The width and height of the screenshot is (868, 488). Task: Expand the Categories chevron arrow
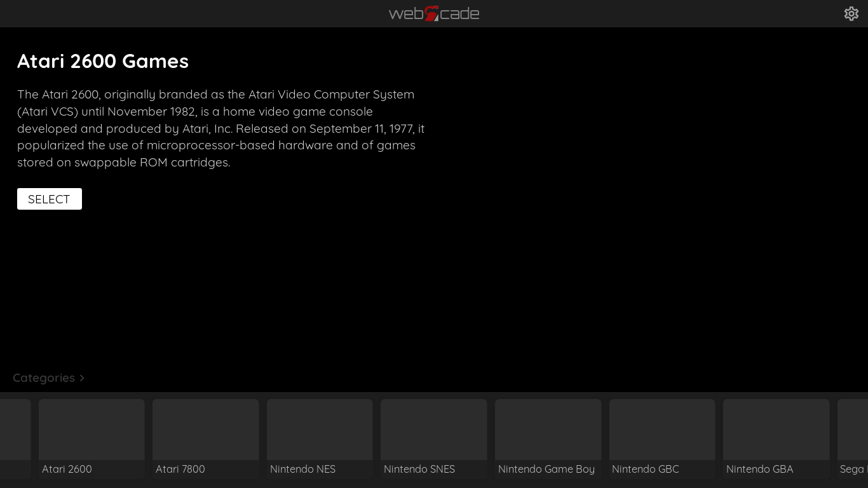click(x=82, y=378)
